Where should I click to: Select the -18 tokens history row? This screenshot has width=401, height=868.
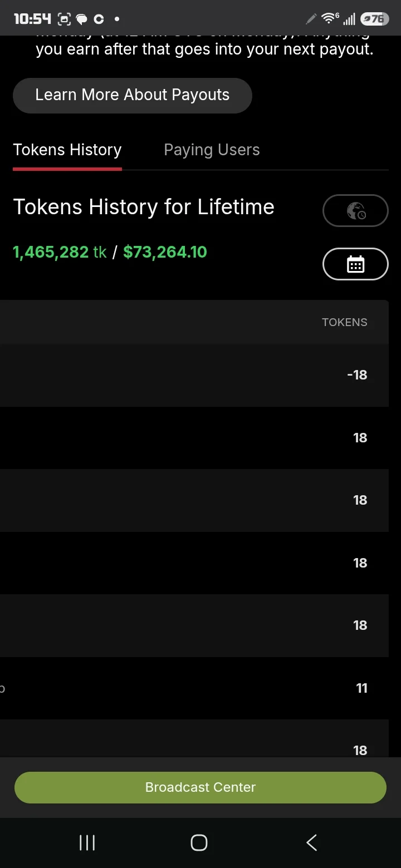[x=194, y=375]
